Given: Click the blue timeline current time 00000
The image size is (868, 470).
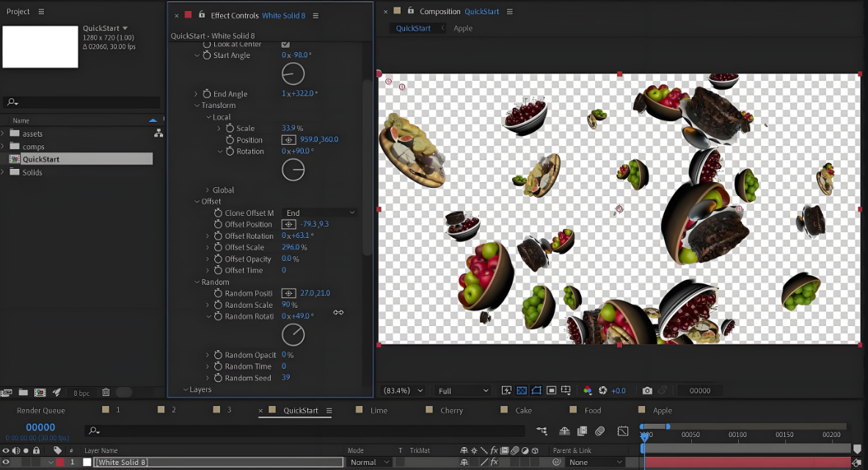Looking at the screenshot, I should click(x=40, y=427).
